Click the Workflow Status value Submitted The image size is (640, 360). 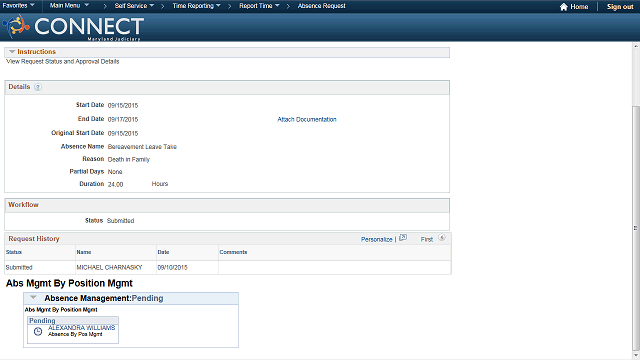pyautogui.click(x=120, y=220)
